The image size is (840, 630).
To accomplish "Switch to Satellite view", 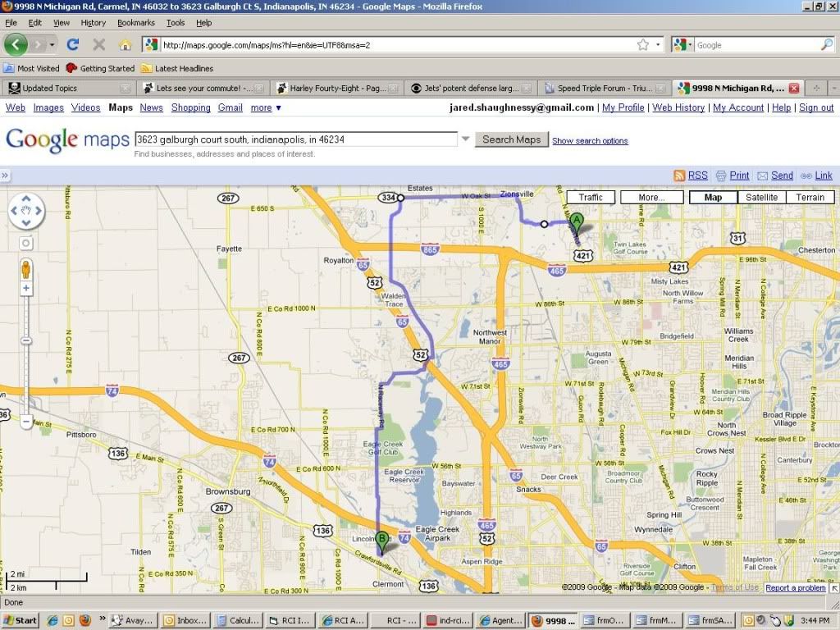I will pyautogui.click(x=761, y=197).
